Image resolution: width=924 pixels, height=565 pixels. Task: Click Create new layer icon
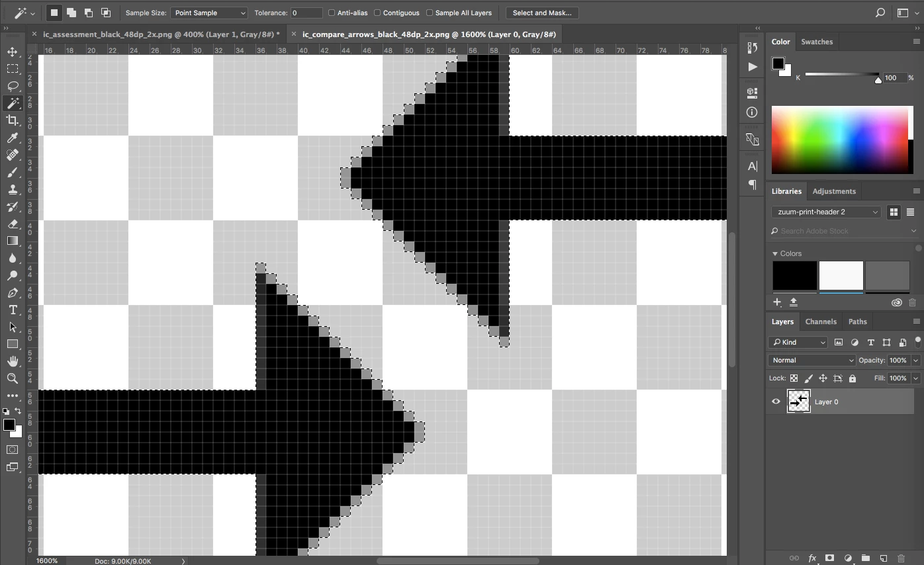coord(883,558)
